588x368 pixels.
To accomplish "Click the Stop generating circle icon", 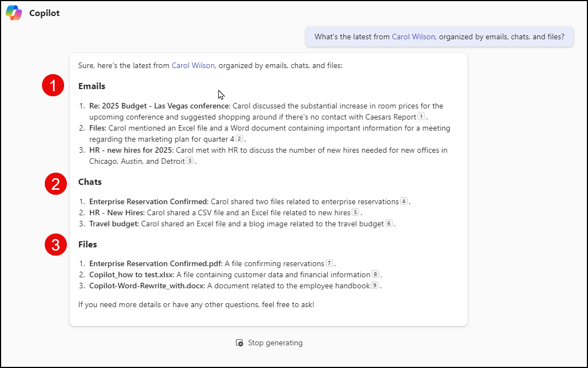I will [x=239, y=343].
